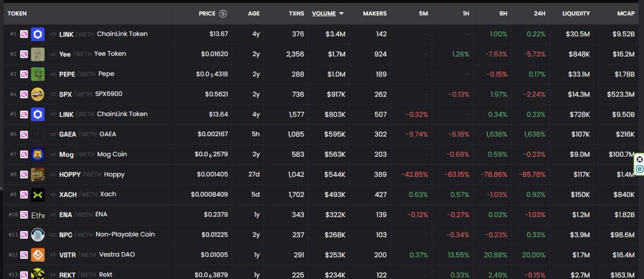The image size is (644, 279).
Task: Sort by the TXNS column header
Action: (296, 13)
